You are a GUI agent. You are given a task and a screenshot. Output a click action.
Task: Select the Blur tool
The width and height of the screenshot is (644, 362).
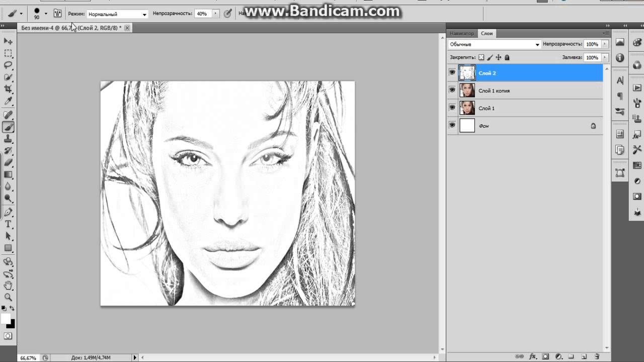(8, 187)
